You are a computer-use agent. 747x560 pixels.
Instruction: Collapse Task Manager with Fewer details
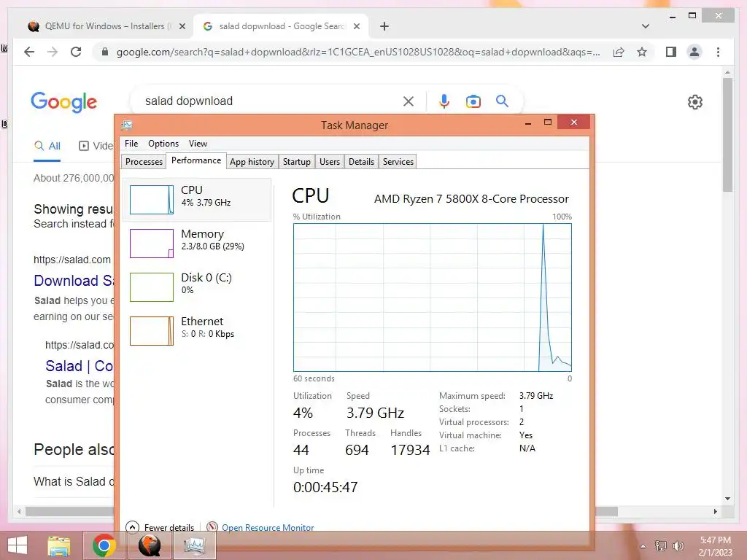point(160,527)
